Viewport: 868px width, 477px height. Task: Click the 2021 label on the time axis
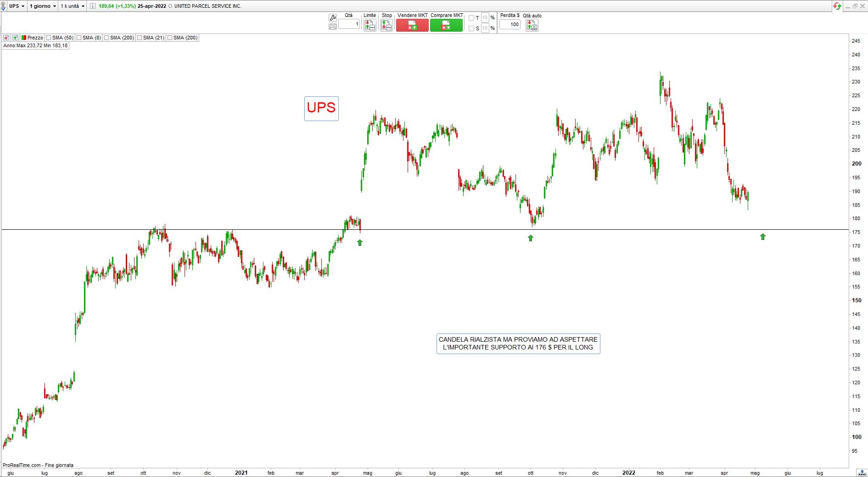click(241, 473)
